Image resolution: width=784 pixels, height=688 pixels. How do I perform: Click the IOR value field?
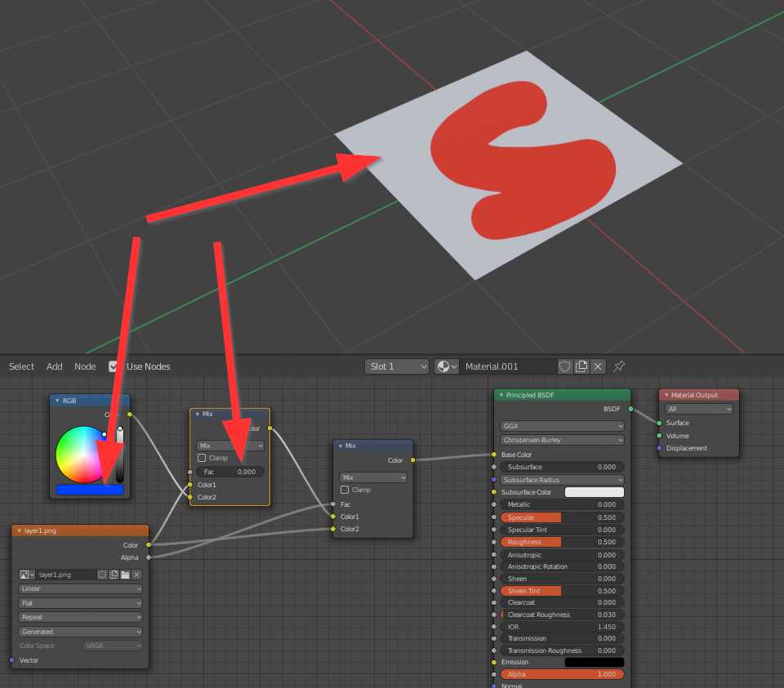coord(562,627)
